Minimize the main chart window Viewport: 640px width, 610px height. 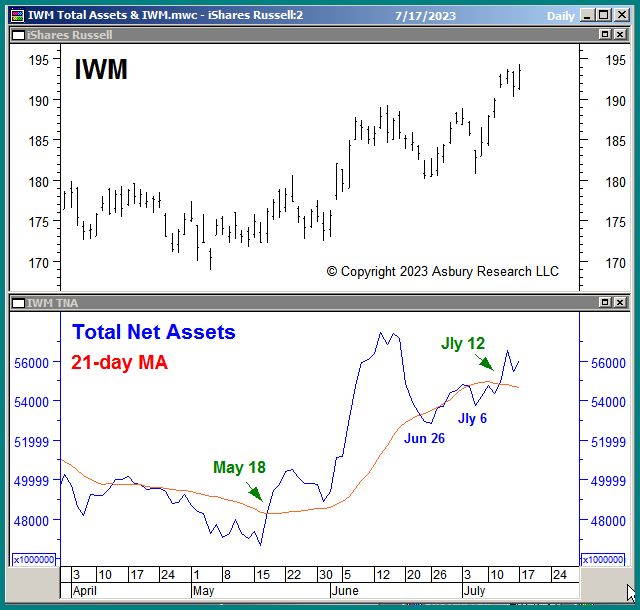tap(587, 16)
